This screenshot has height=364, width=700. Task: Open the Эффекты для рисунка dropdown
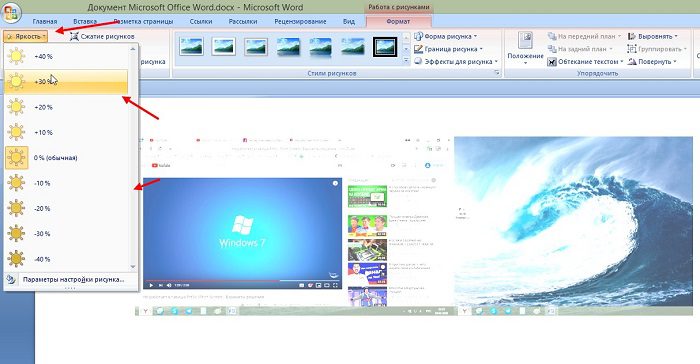pyautogui.click(x=455, y=62)
